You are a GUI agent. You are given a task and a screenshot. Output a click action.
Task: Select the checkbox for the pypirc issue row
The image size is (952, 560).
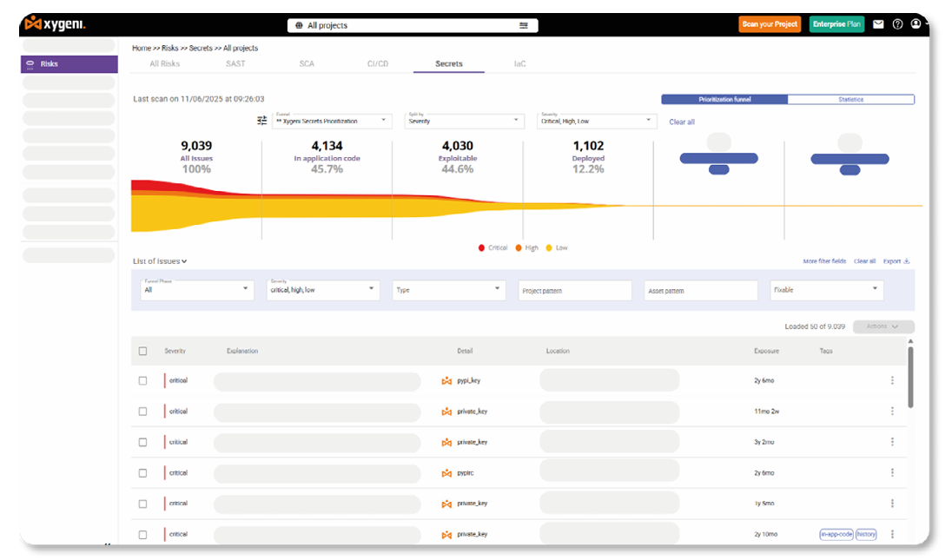143,473
